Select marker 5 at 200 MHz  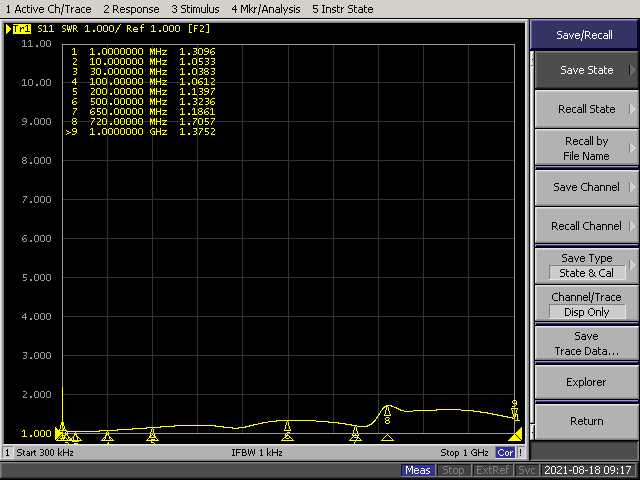(x=152, y=433)
